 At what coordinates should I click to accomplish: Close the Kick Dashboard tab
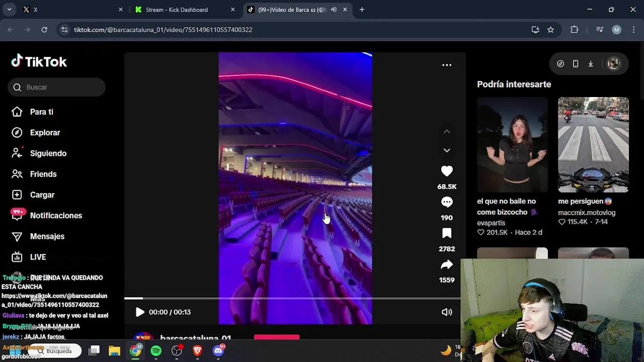(233, 10)
